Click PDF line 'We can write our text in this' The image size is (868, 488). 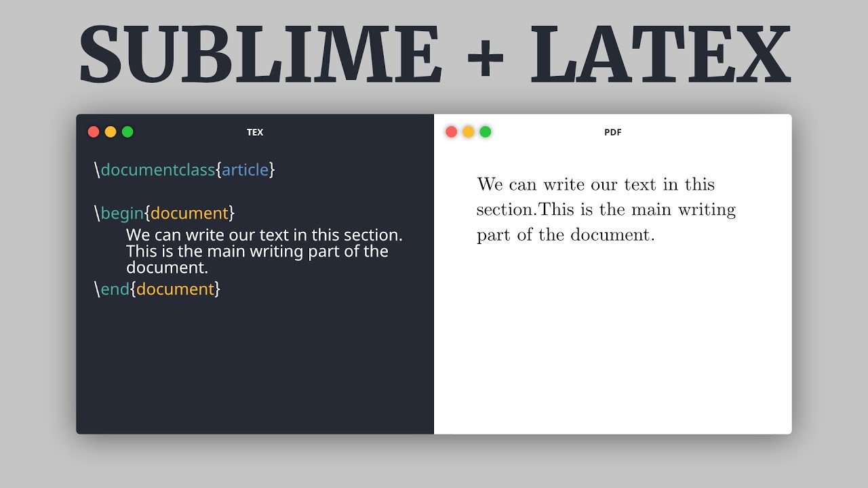click(x=596, y=184)
